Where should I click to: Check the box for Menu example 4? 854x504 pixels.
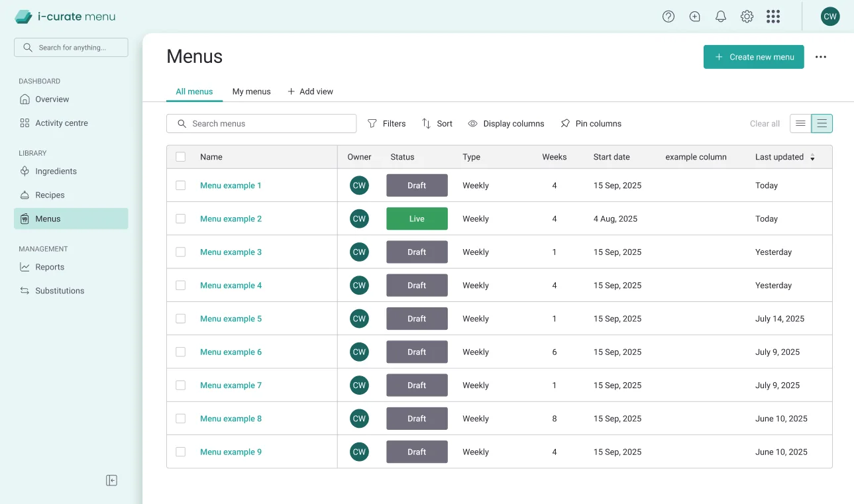(180, 285)
